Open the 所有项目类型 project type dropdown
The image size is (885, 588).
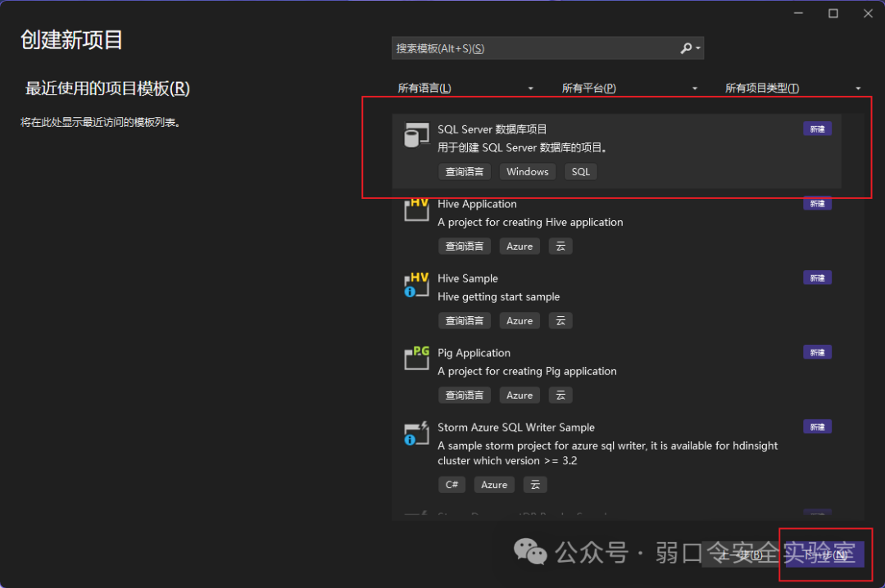[793, 88]
